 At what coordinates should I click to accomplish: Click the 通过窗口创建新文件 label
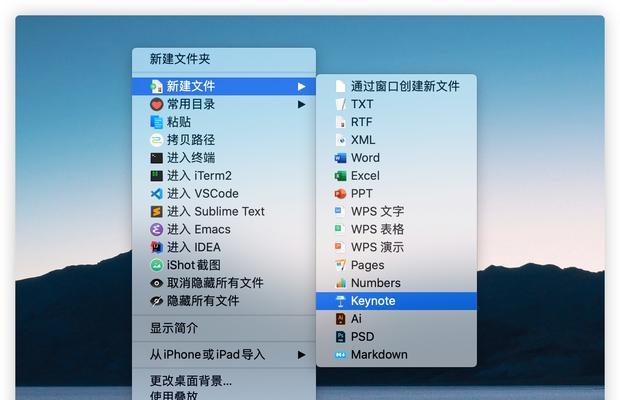(x=405, y=86)
